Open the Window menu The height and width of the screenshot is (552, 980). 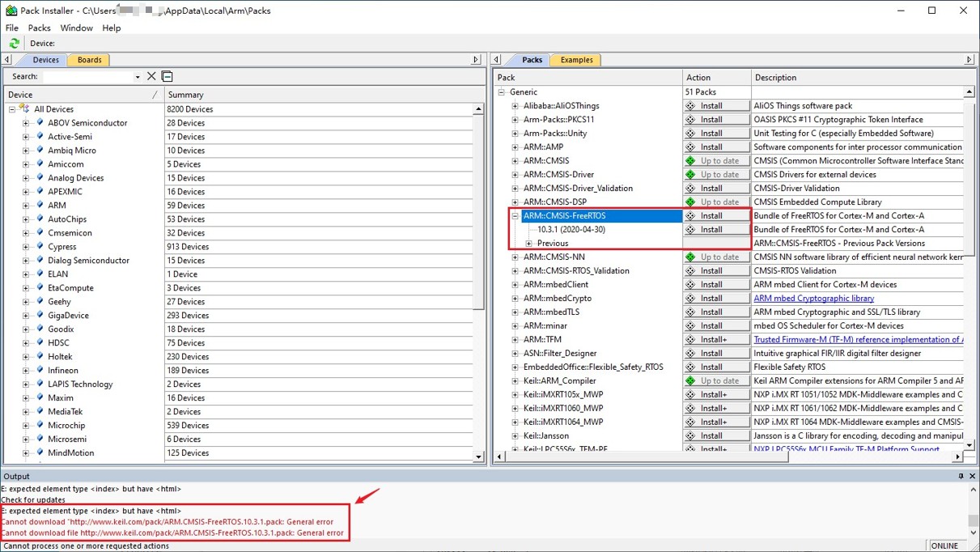tap(77, 28)
